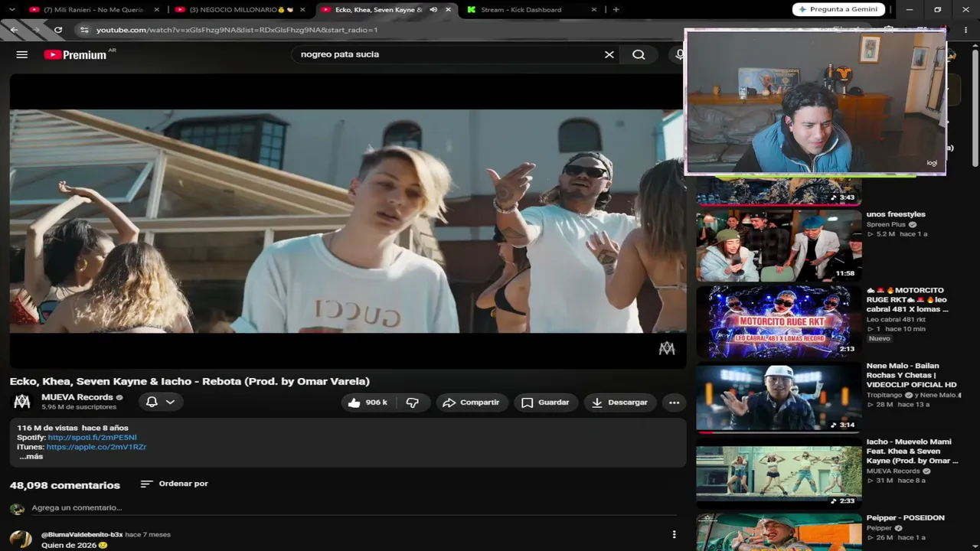Clear the search text with the X
The height and width of the screenshot is (551, 980).
click(609, 54)
